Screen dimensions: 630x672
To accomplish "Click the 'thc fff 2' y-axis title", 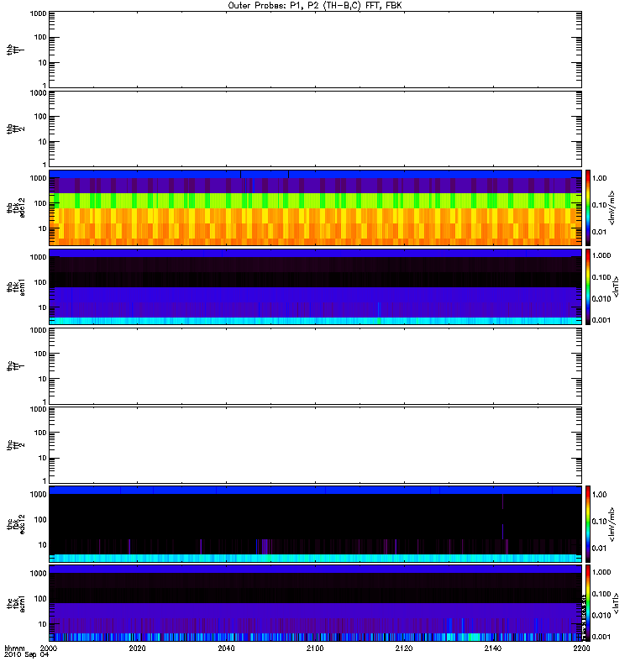I will pyautogui.click(x=15, y=445).
